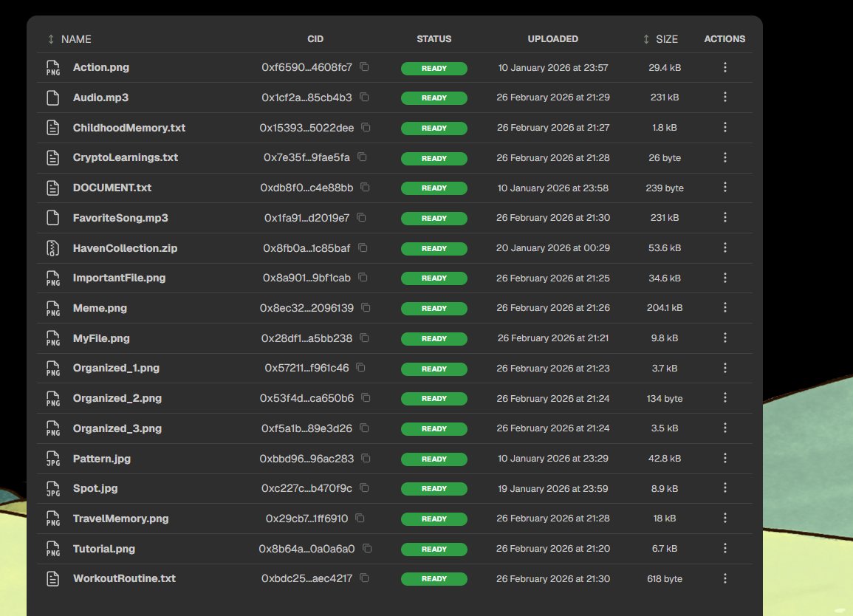The height and width of the screenshot is (616, 853).
Task: Select the TravelMemory.png file name
Action: [121, 519]
